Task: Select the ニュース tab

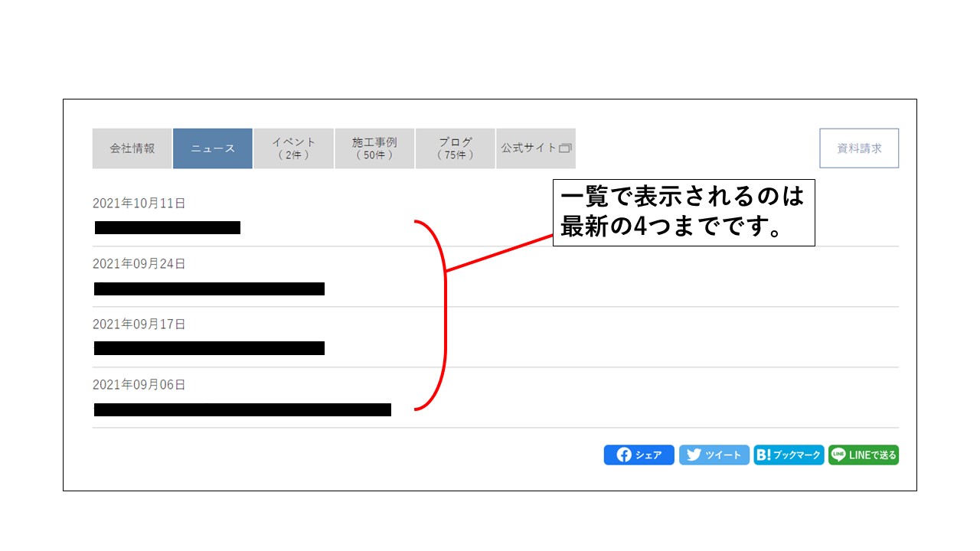Action: click(x=213, y=148)
